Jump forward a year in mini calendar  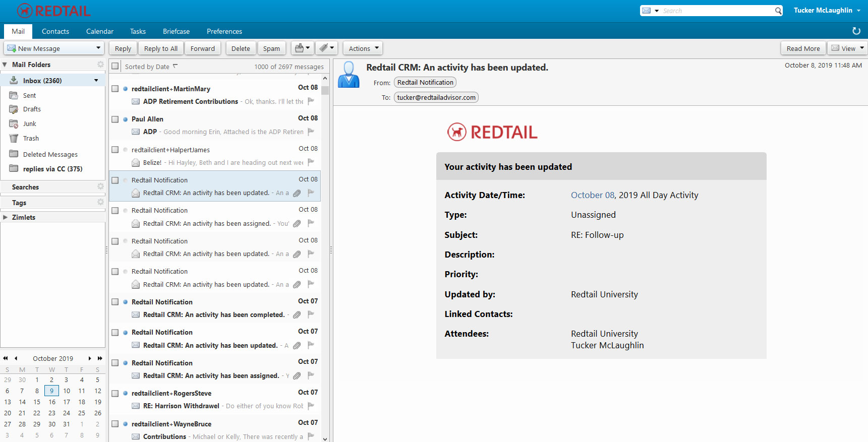point(100,358)
